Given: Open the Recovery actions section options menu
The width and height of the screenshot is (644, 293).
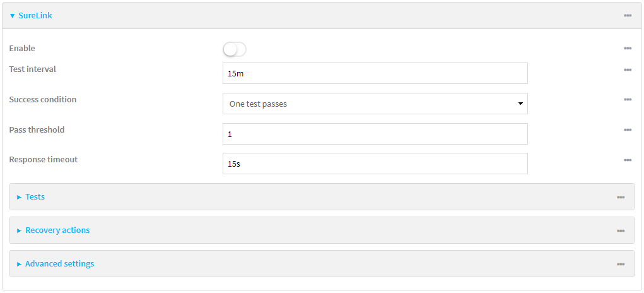Looking at the screenshot, I should [x=621, y=230].
